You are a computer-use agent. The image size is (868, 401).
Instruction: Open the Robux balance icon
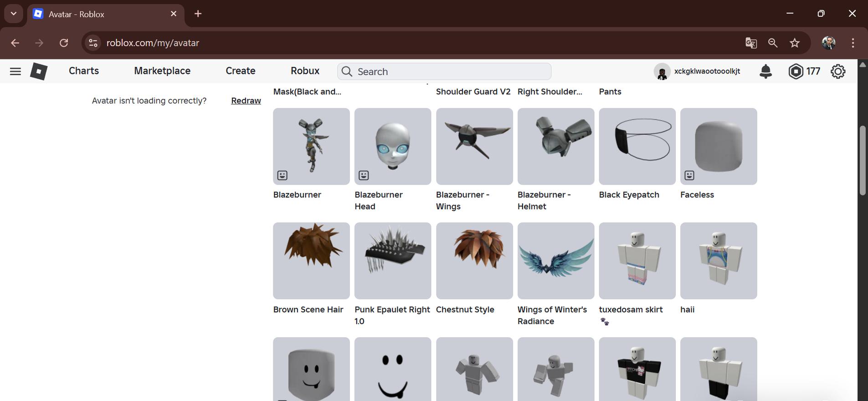[796, 72]
